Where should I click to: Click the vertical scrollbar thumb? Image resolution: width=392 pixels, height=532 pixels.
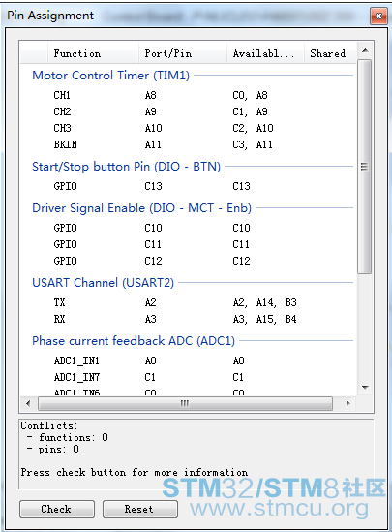[365, 167]
